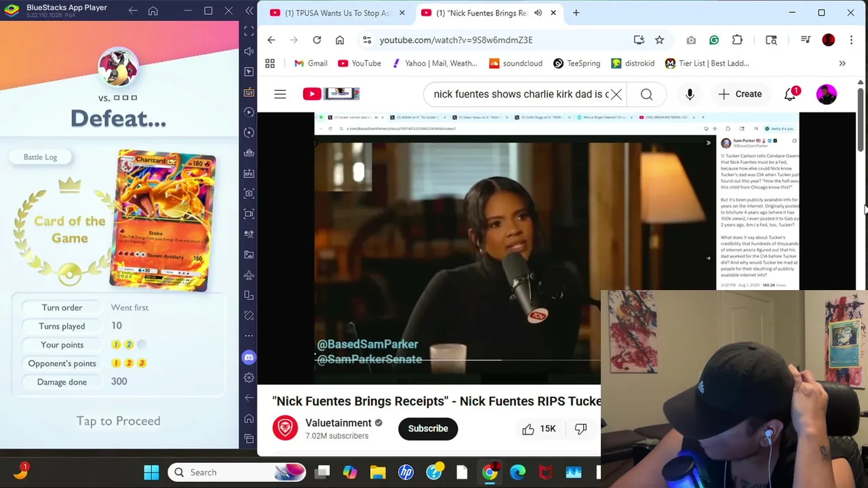The width and height of the screenshot is (868, 488).
Task: Open Chrome apps grid in bookmarks bar
Action: coord(270,63)
